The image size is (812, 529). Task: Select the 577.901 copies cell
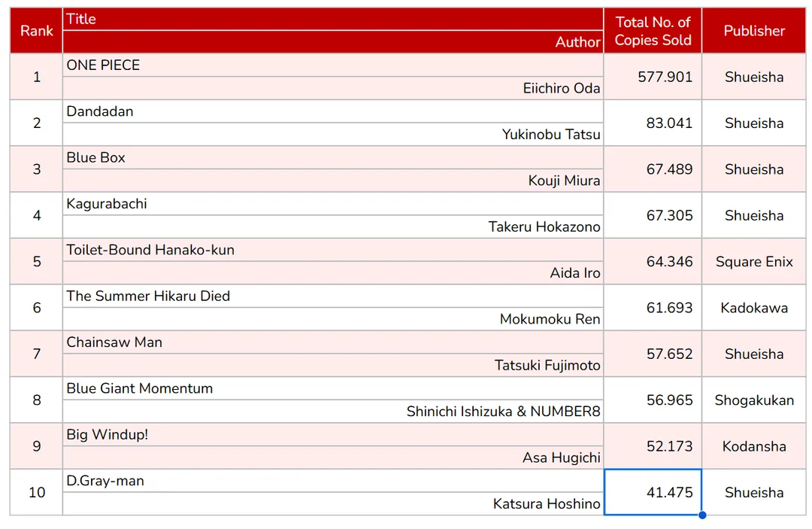point(653,77)
